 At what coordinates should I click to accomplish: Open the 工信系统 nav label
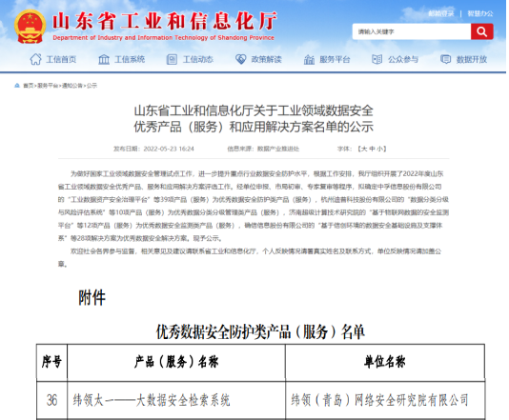pyautogui.click(x=130, y=59)
